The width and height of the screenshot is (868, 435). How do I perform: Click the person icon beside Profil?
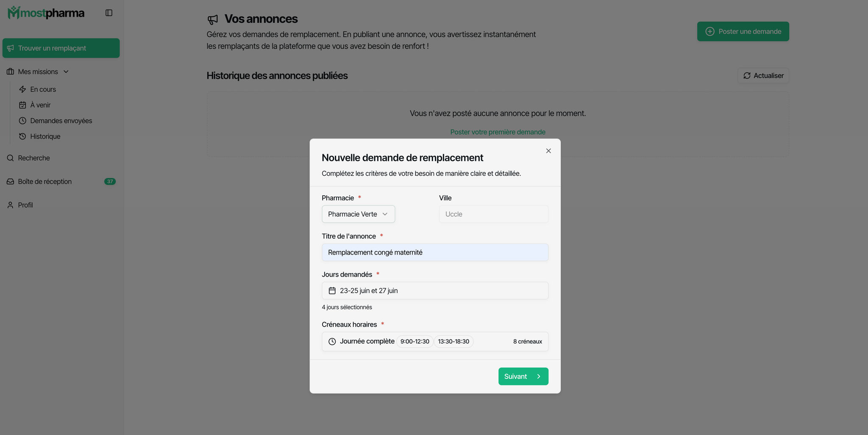point(10,205)
